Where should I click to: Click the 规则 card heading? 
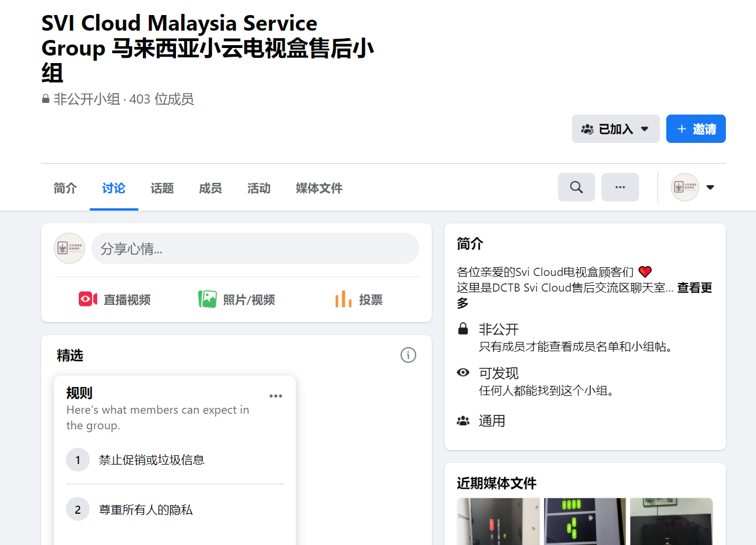(79, 393)
